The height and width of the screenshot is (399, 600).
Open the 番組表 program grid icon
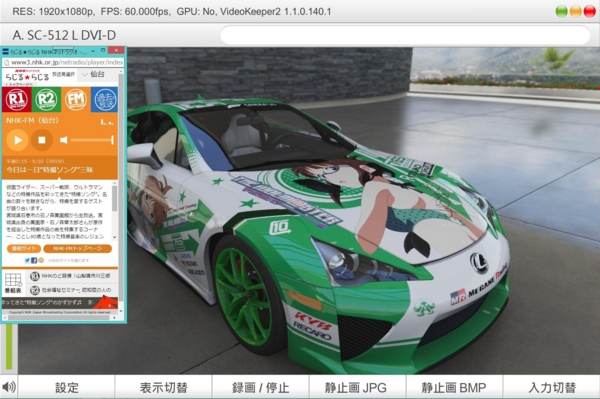13,283
